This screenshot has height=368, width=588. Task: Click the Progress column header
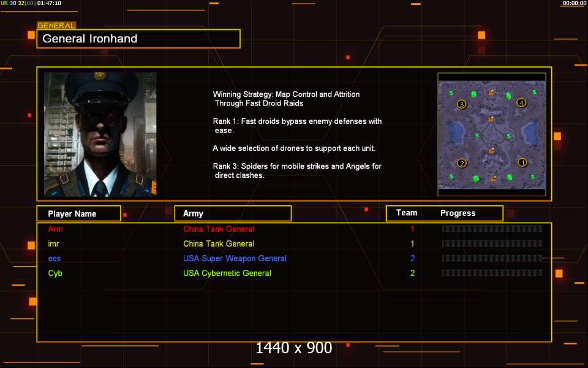(x=458, y=213)
